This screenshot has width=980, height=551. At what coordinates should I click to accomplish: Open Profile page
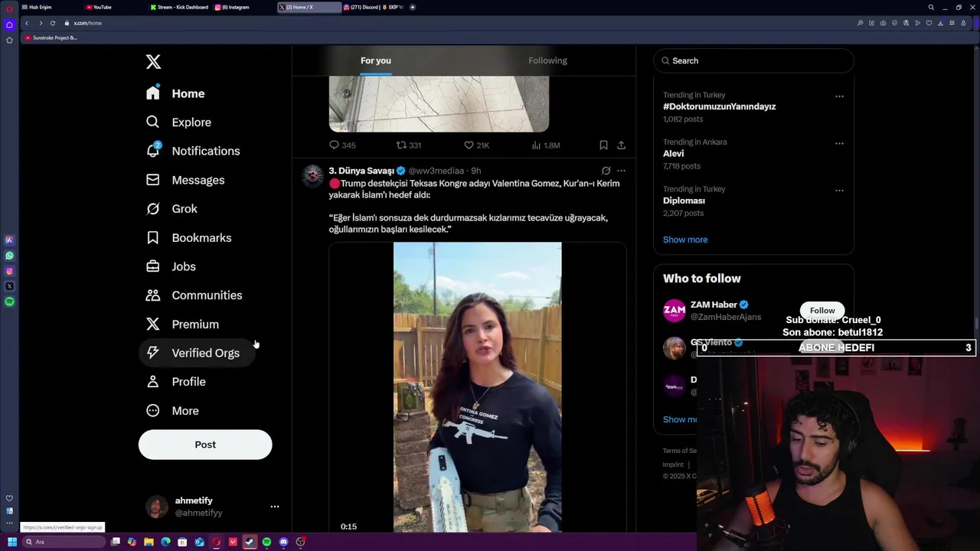click(177, 382)
